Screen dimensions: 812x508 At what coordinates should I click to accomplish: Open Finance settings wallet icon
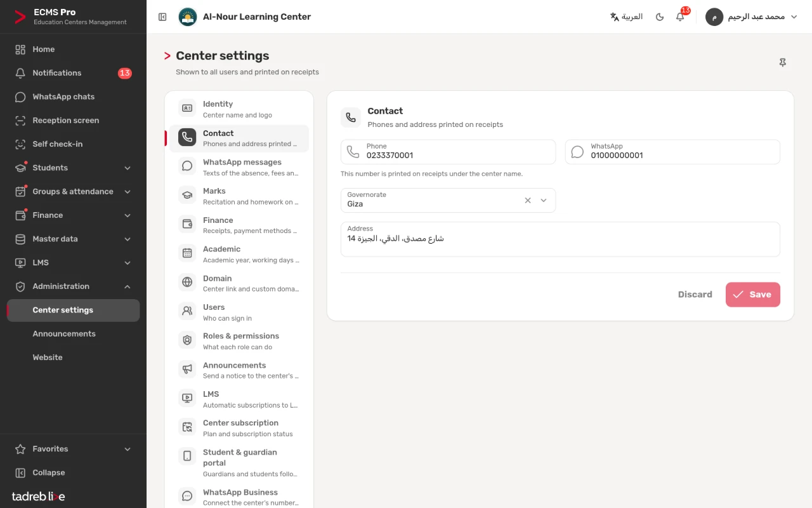coord(187,224)
